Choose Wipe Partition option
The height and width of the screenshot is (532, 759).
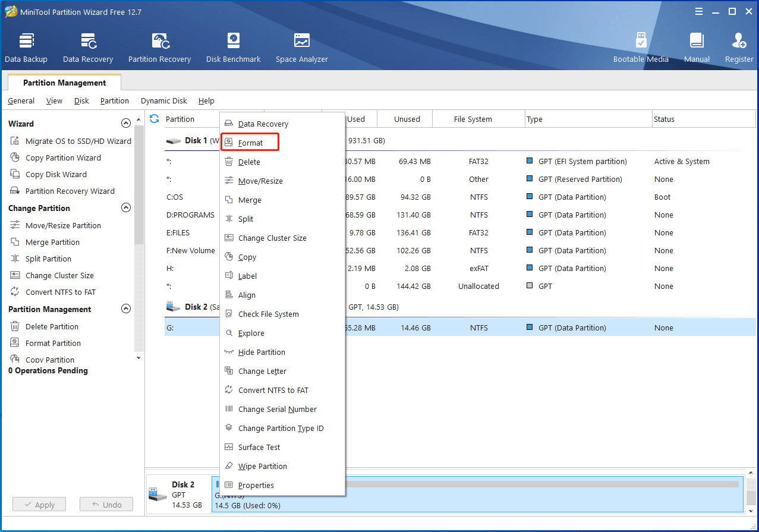point(283,466)
